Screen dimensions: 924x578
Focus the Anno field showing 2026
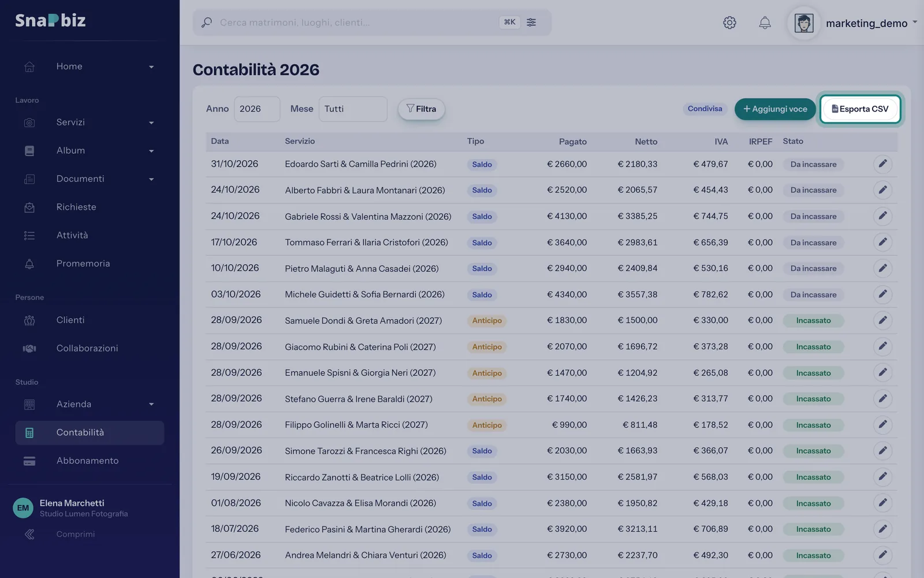click(257, 109)
